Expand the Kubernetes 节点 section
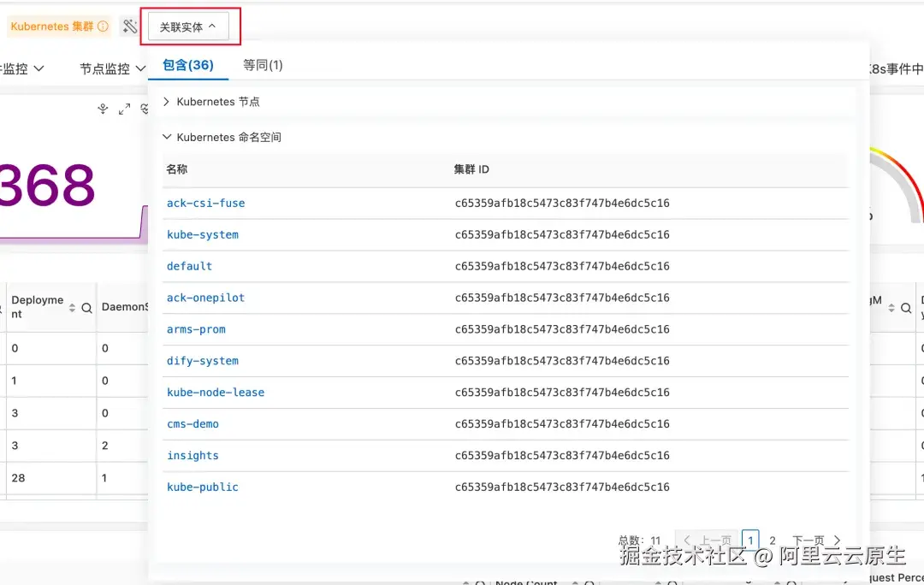924x585 pixels. pos(211,102)
